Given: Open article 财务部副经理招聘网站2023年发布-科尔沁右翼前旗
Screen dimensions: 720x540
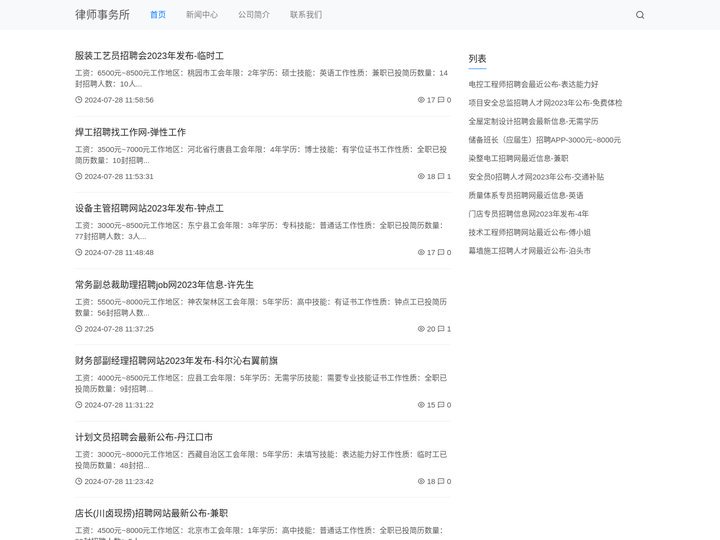Looking at the screenshot, I should pyautogui.click(x=176, y=361).
